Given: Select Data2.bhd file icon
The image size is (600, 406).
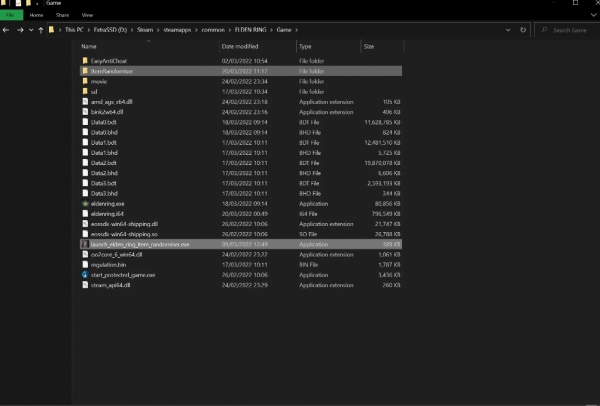Looking at the screenshot, I should (x=85, y=173).
